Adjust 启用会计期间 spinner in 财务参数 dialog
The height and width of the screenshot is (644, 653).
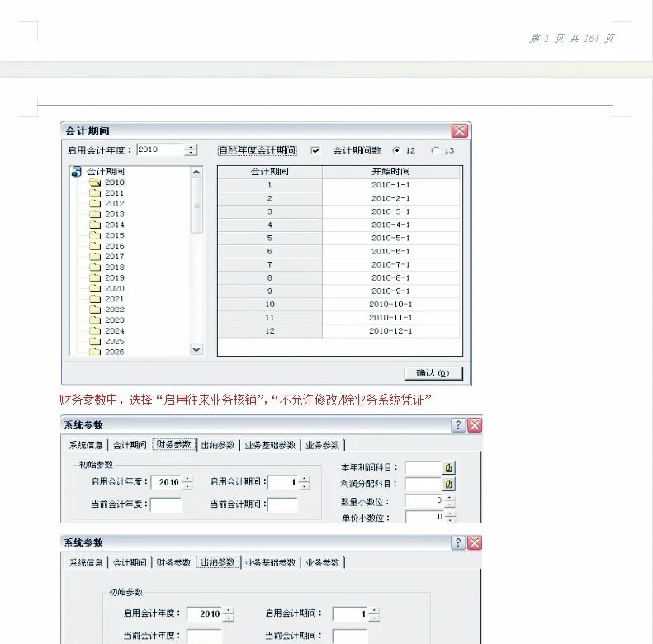pyautogui.click(x=304, y=482)
